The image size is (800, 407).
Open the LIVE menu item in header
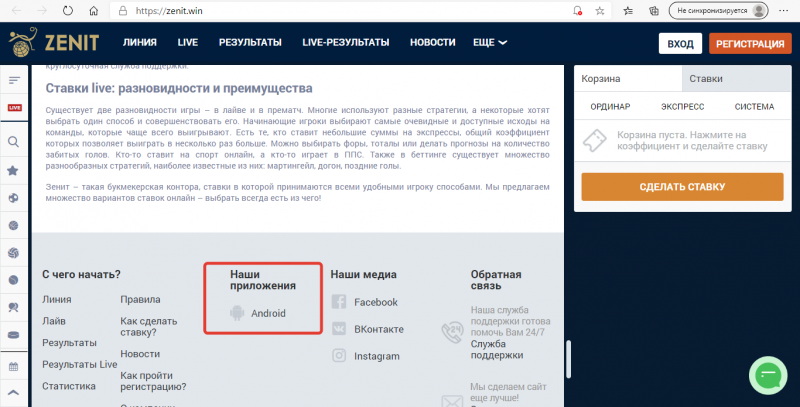(188, 42)
